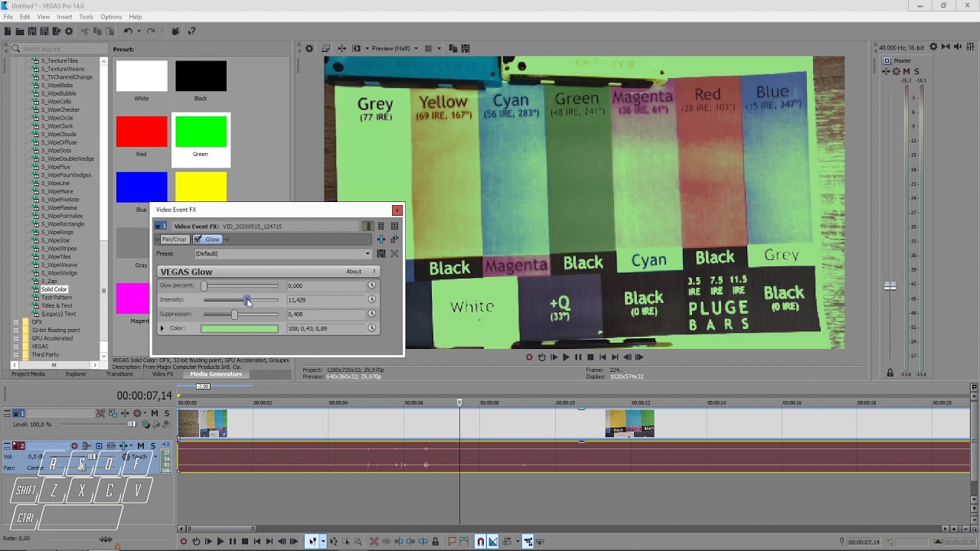
Task: Click the Record button in timeline transport
Action: (x=183, y=542)
